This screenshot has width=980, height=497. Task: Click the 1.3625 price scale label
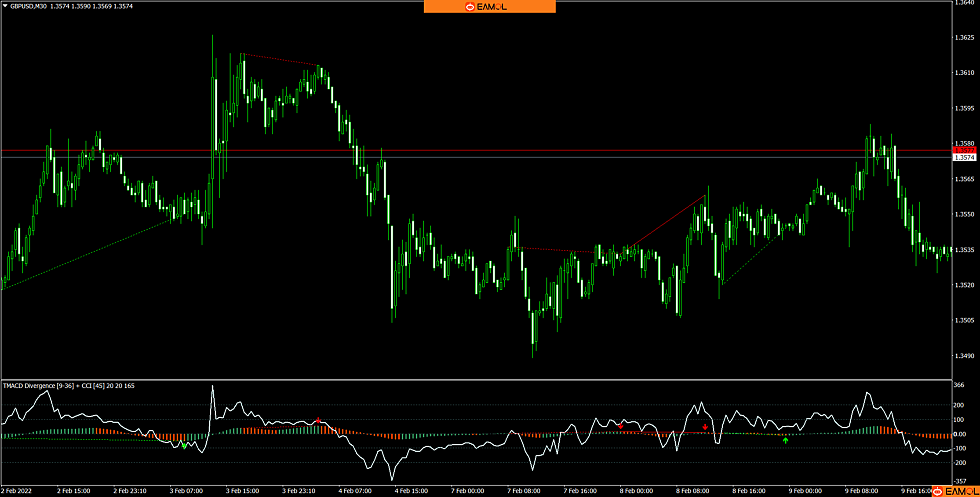click(964, 38)
